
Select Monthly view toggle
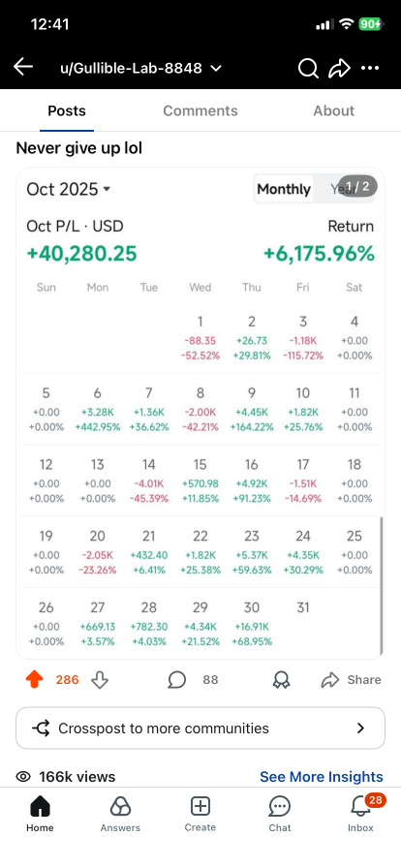tap(284, 189)
